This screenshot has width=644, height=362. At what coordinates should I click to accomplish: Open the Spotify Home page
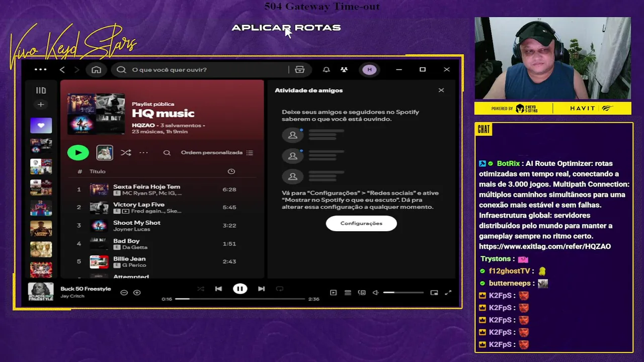click(96, 69)
